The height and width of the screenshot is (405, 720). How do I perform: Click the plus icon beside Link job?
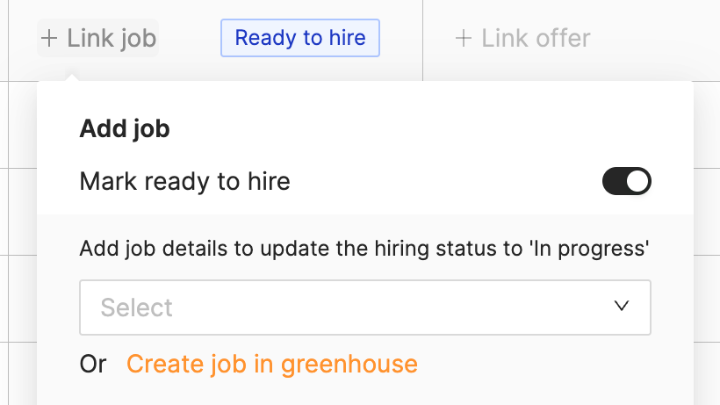(50, 39)
